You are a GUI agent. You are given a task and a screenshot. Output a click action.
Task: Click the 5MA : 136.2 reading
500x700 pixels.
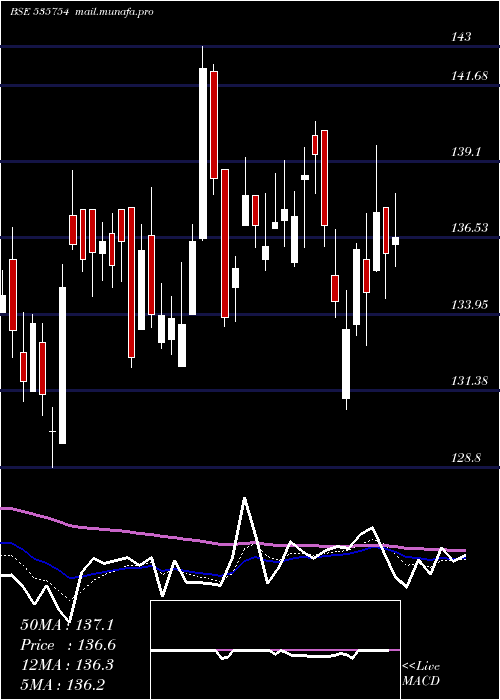tap(62, 684)
